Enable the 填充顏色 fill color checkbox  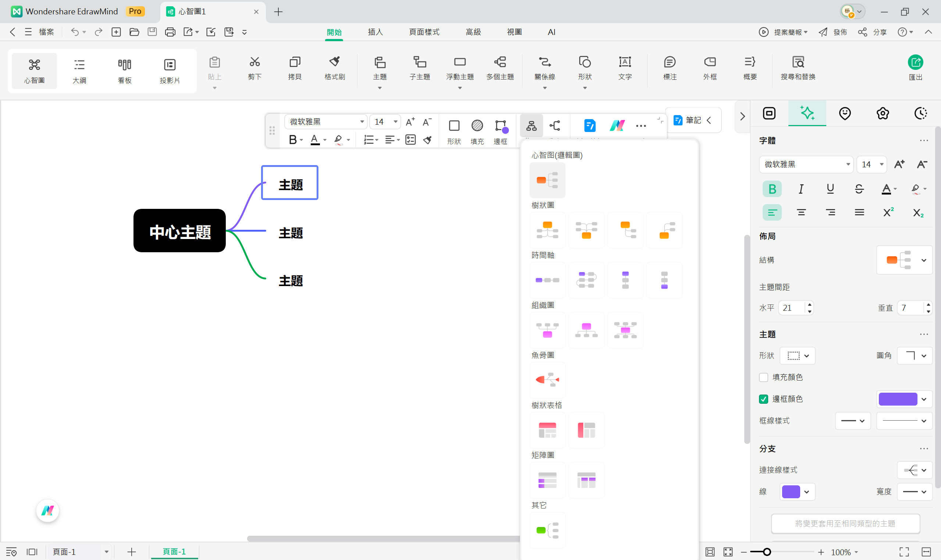(764, 377)
